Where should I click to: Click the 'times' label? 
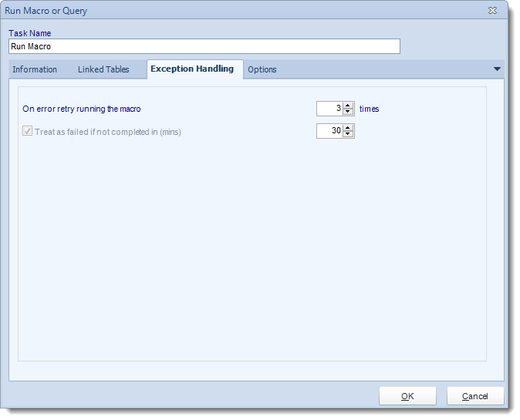tap(369, 109)
